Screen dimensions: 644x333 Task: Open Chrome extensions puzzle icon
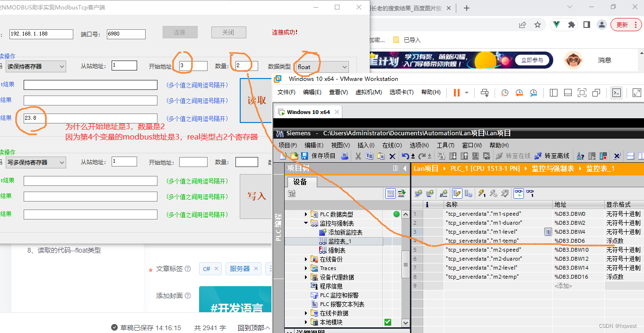pos(572,25)
